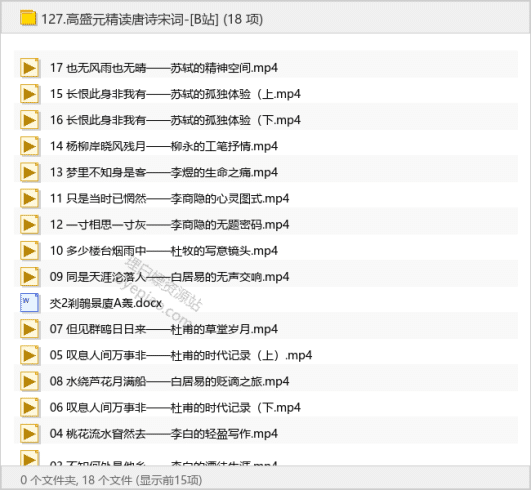Select file 11 只是当时已惘然——李商隐的心灵图式.mp4
Image resolution: width=531 pixels, height=490 pixels.
pyautogui.click(x=170, y=198)
